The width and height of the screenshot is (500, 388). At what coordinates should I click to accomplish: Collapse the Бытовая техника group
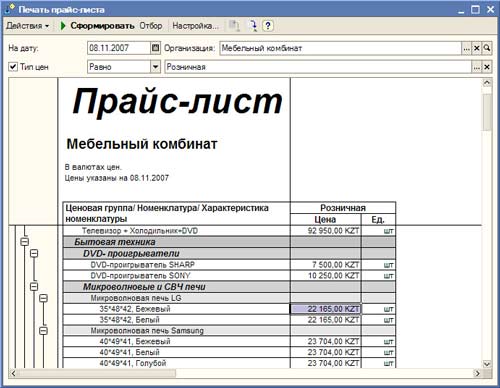25,242
